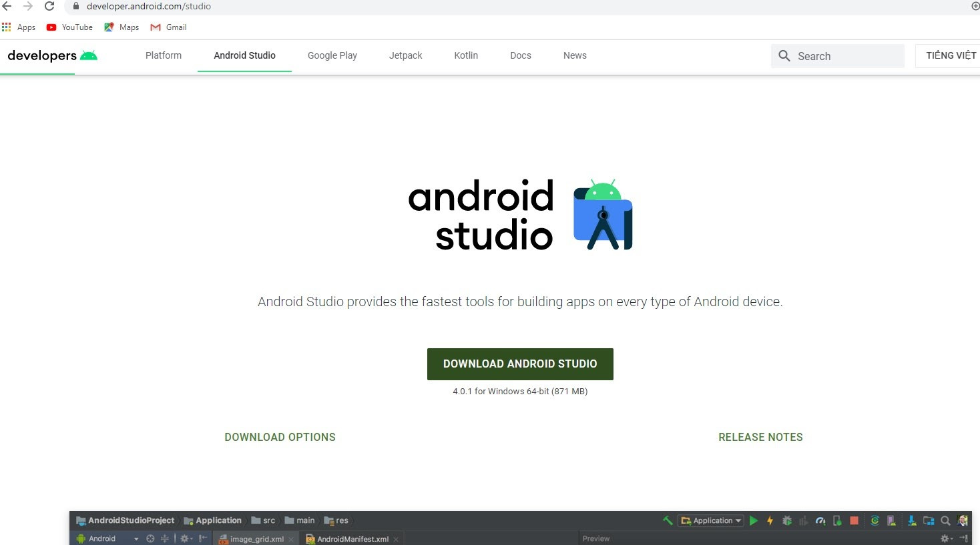Viewport: 980px width, 545px height.
Task: Open the Android project view dropdown
Action: point(107,539)
